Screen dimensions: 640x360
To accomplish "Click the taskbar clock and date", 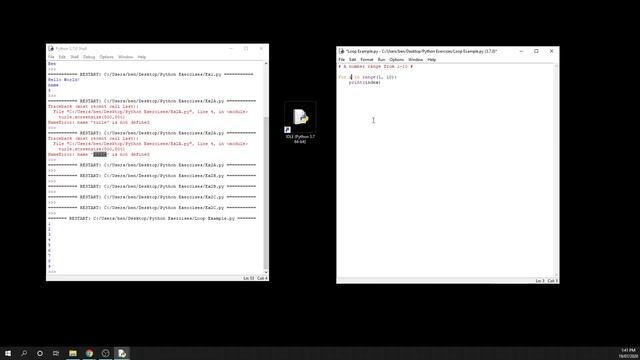I will (x=629, y=353).
